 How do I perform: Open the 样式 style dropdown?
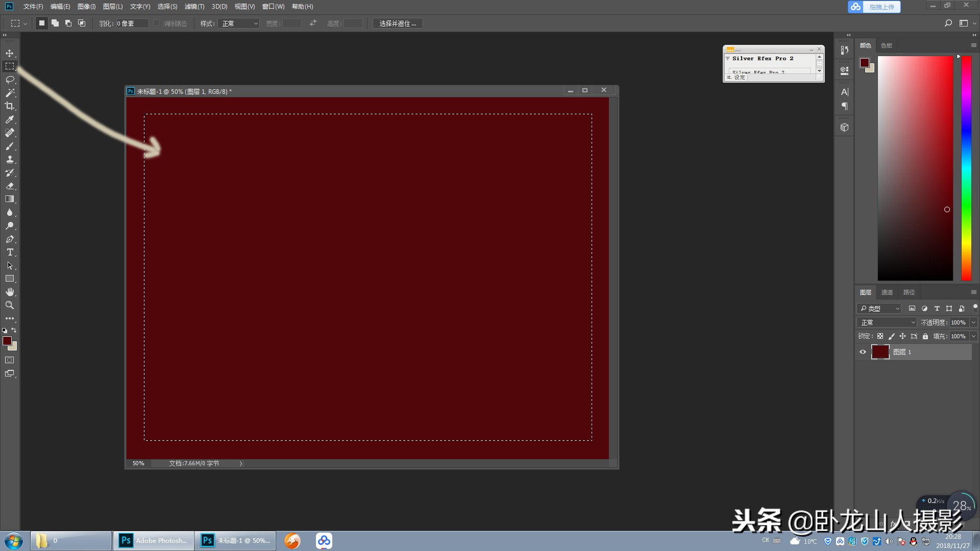[239, 23]
